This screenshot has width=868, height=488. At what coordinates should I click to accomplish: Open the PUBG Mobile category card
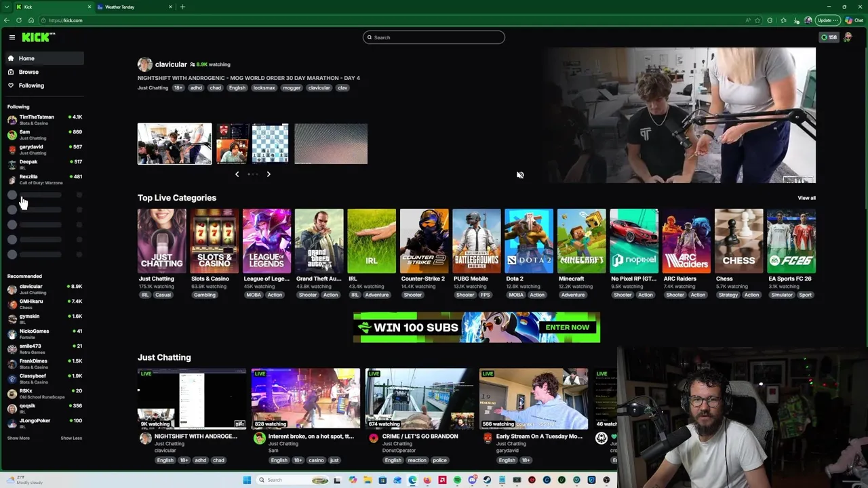[x=476, y=241]
